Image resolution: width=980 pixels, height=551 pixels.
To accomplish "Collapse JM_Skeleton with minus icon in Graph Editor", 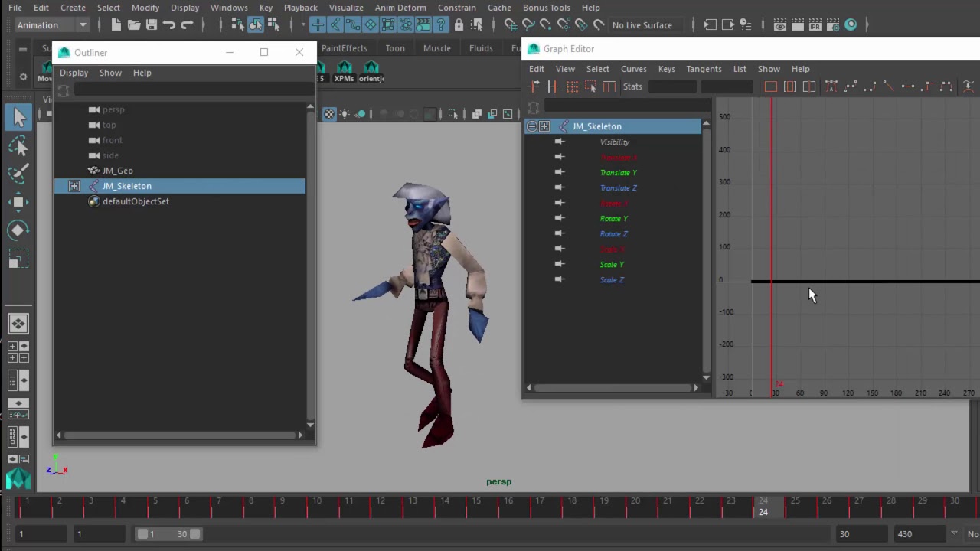I will (532, 126).
